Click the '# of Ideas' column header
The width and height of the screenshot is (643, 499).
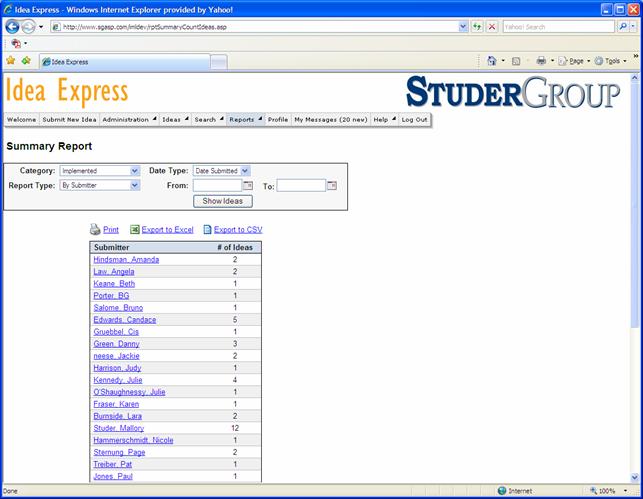(235, 247)
